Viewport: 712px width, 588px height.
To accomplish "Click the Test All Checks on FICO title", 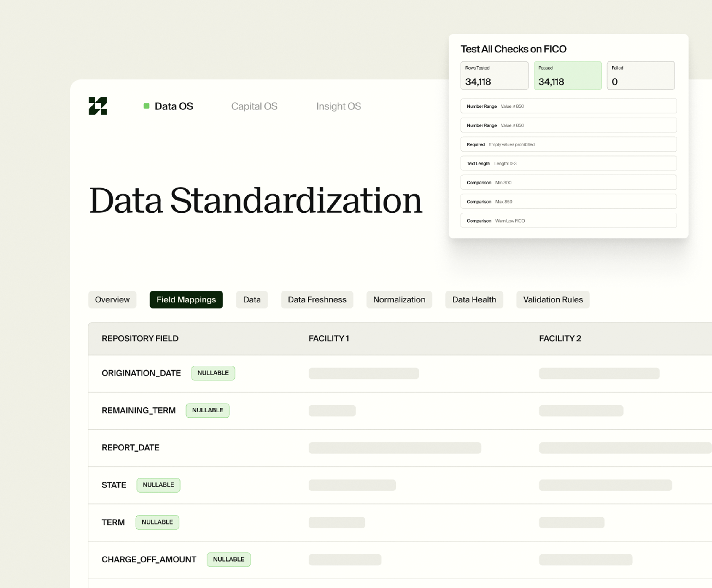I will pos(514,49).
